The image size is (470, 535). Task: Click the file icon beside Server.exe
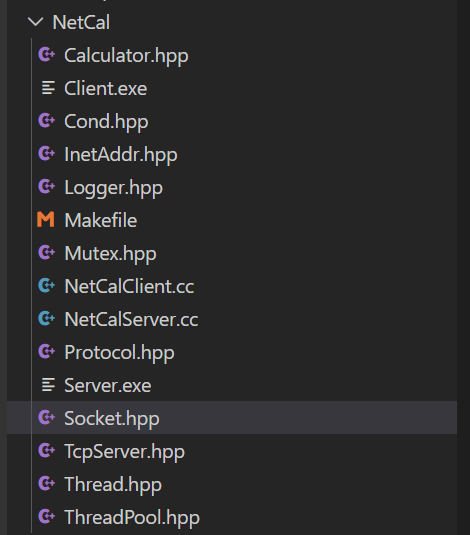point(48,385)
